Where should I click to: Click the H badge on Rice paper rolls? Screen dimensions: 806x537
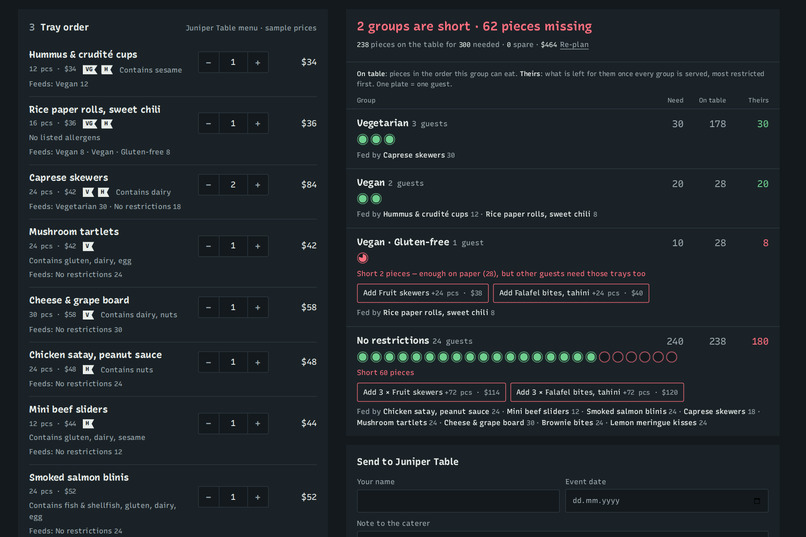tap(106, 123)
